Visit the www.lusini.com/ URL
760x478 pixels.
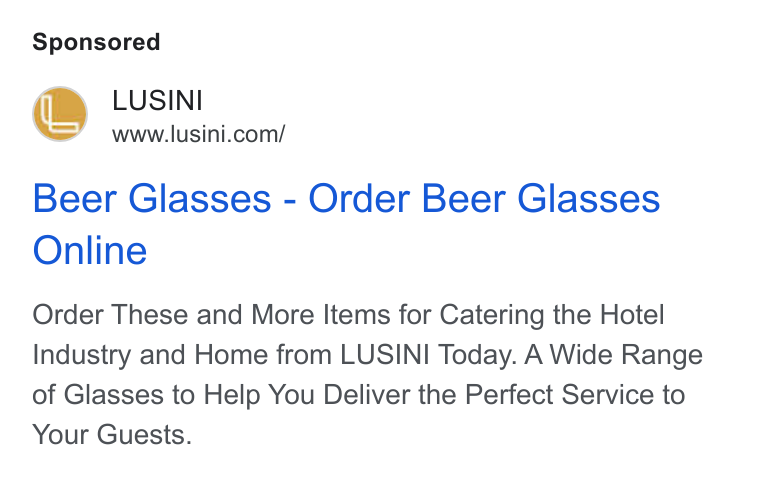click(x=199, y=134)
